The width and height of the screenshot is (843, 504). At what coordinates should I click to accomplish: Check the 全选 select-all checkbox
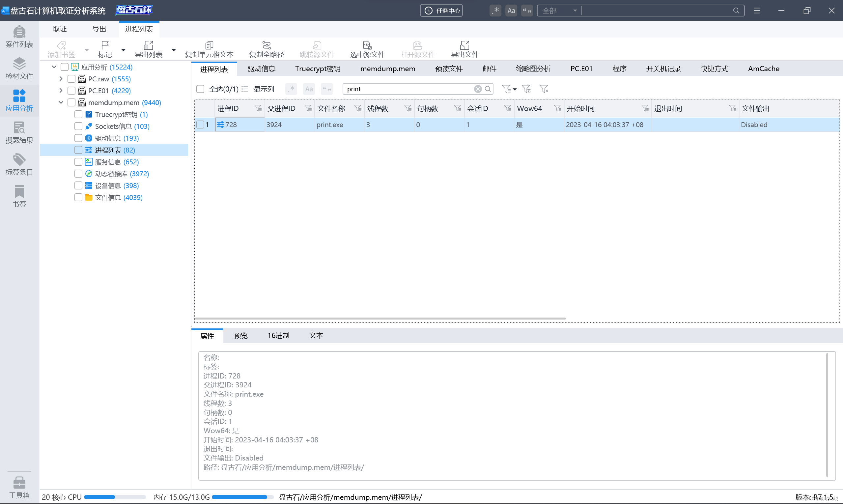[x=200, y=89]
